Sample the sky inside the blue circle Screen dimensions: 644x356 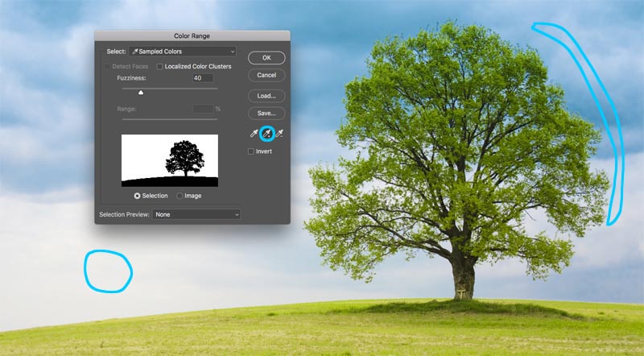tap(108, 271)
